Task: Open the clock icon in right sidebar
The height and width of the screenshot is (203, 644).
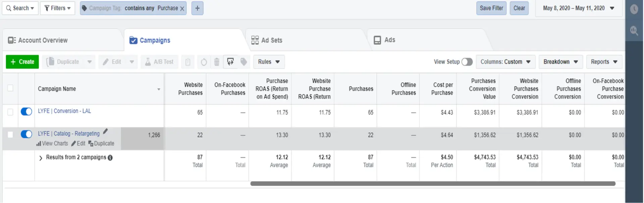Action: click(x=634, y=9)
